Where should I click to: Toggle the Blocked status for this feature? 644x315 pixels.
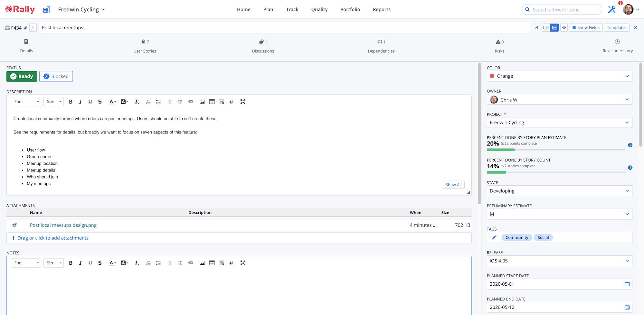pos(56,76)
